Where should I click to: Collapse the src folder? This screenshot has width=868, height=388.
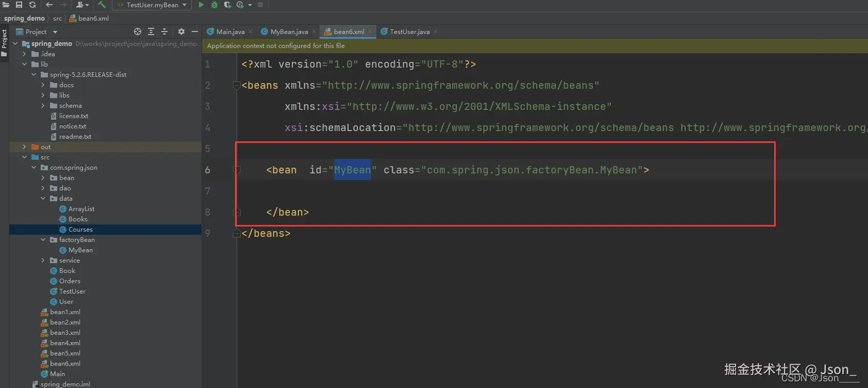pos(24,157)
